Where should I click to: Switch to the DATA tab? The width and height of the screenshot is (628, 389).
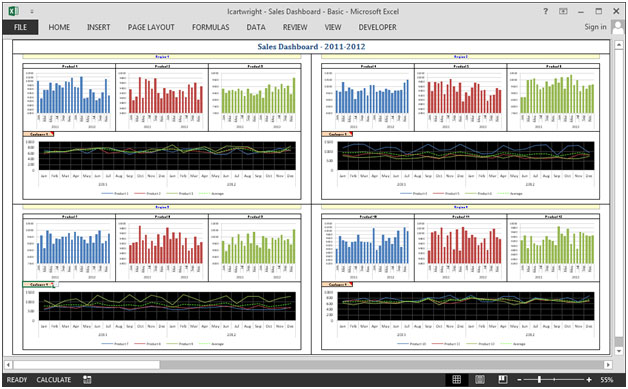(x=256, y=27)
